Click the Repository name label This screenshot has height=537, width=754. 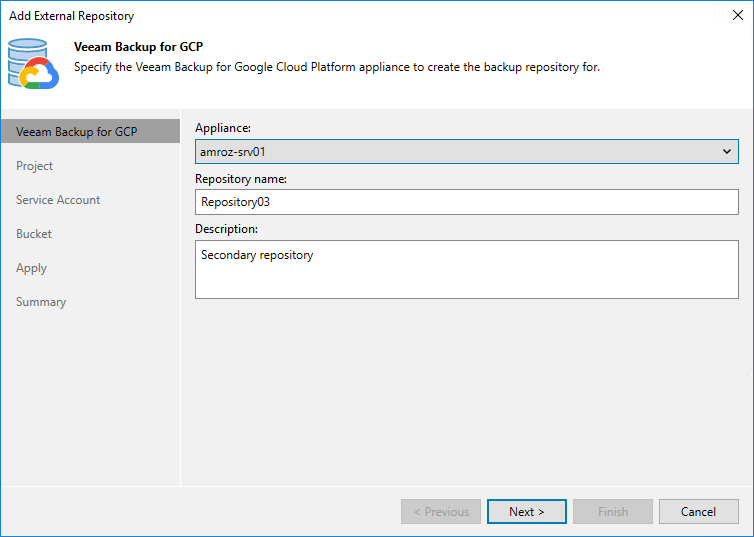tap(241, 179)
